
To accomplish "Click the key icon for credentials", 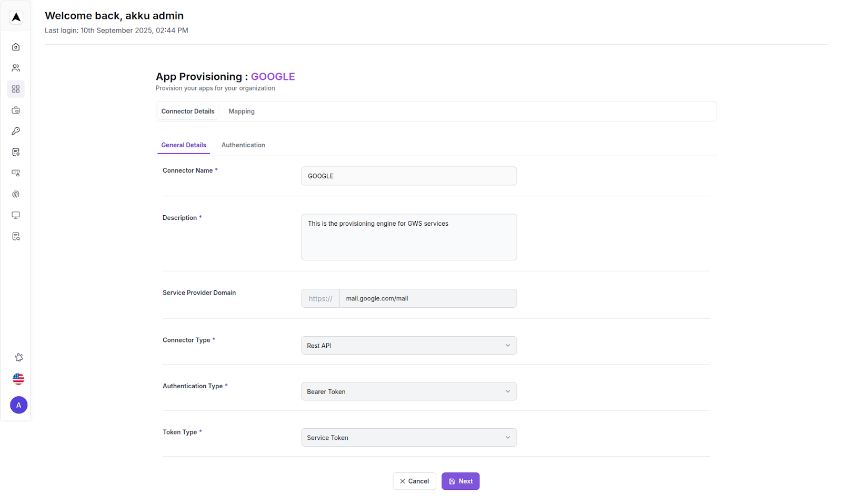I will point(16,131).
